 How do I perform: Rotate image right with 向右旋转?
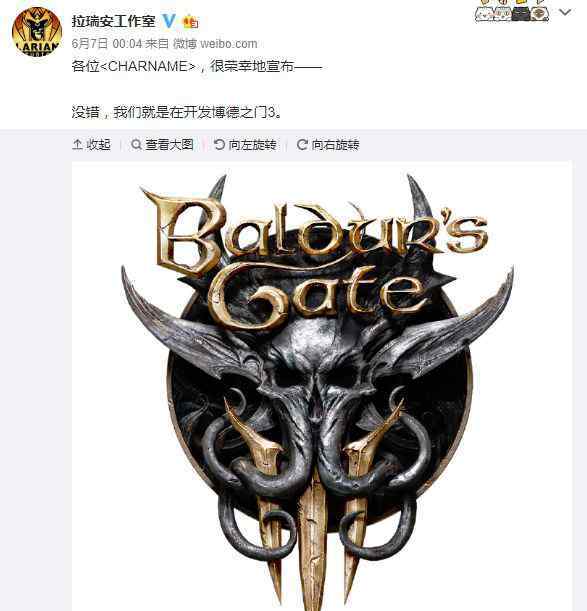pyautogui.click(x=328, y=145)
